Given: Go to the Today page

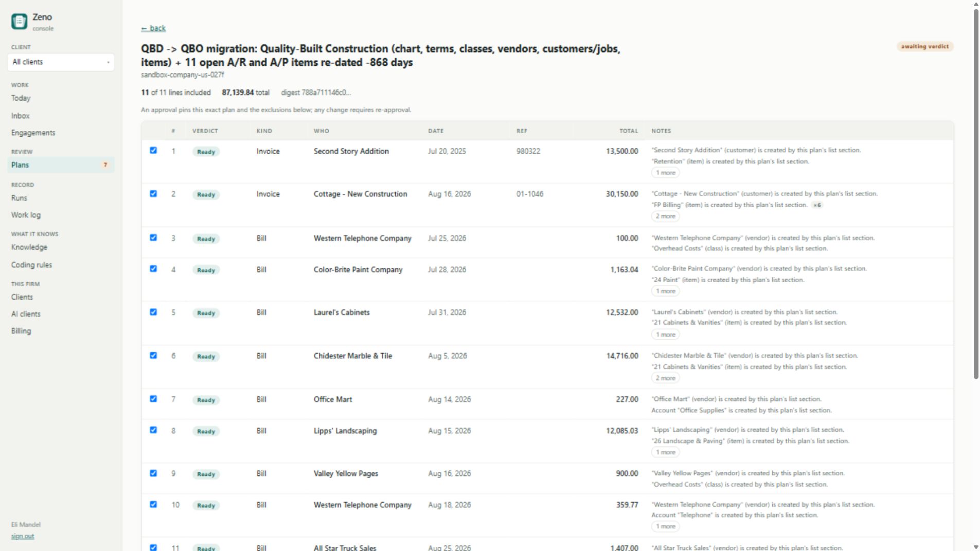Looking at the screenshot, I should point(21,98).
